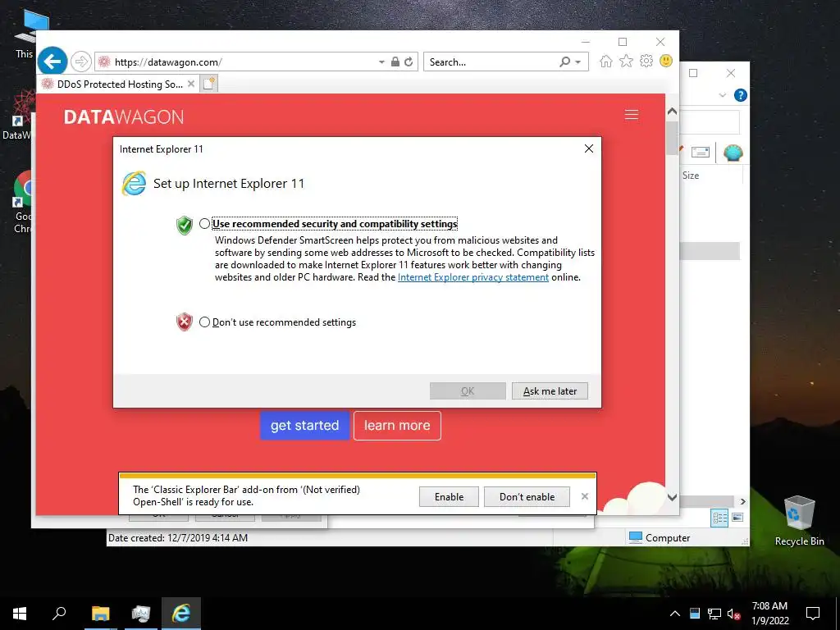Open IE Tools gear icon

pos(646,61)
